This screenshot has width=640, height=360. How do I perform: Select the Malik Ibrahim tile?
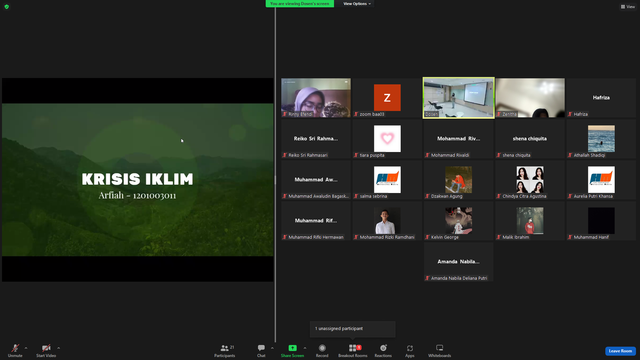tap(530, 221)
